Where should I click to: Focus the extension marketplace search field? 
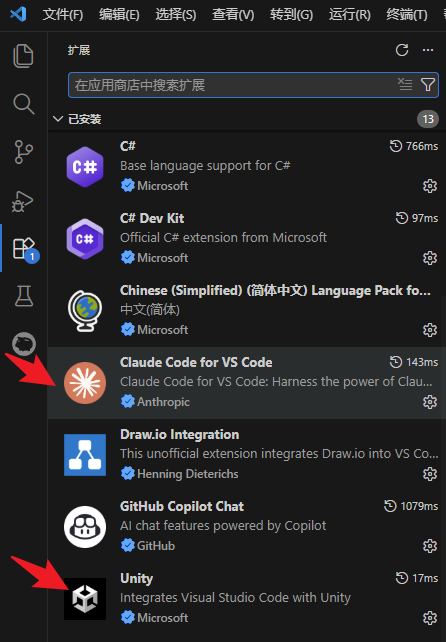tap(231, 85)
